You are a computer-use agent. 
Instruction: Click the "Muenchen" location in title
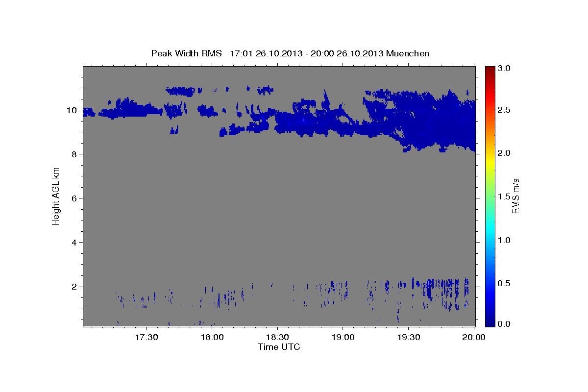pyautogui.click(x=408, y=53)
